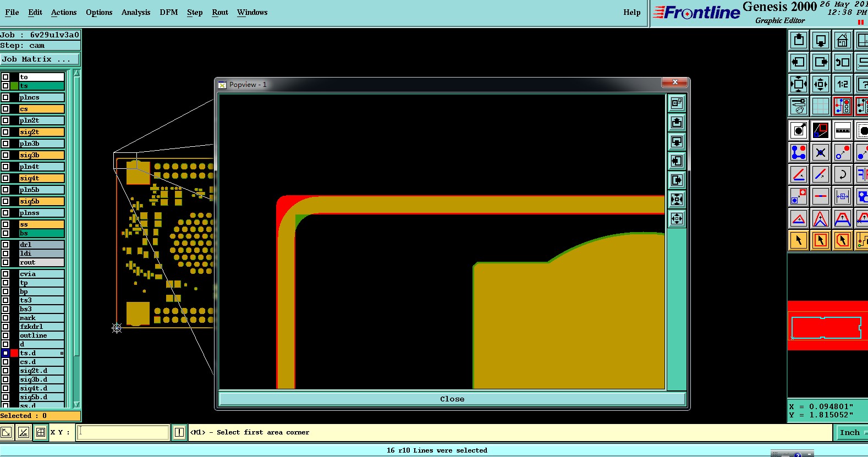Open the DFM menu
Image resolution: width=868 pixels, height=457 pixels.
pyautogui.click(x=169, y=12)
